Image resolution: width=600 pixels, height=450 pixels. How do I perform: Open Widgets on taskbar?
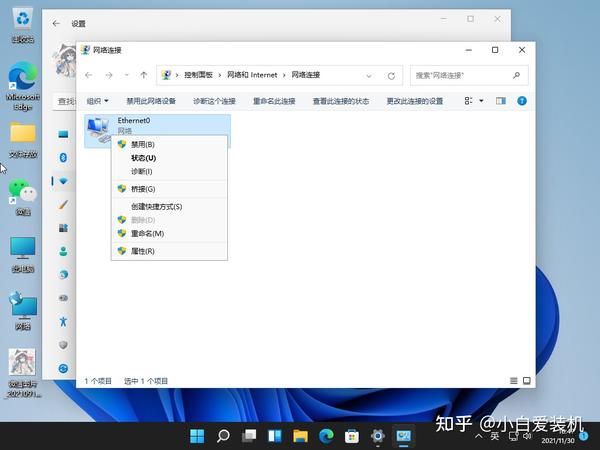(x=275, y=436)
